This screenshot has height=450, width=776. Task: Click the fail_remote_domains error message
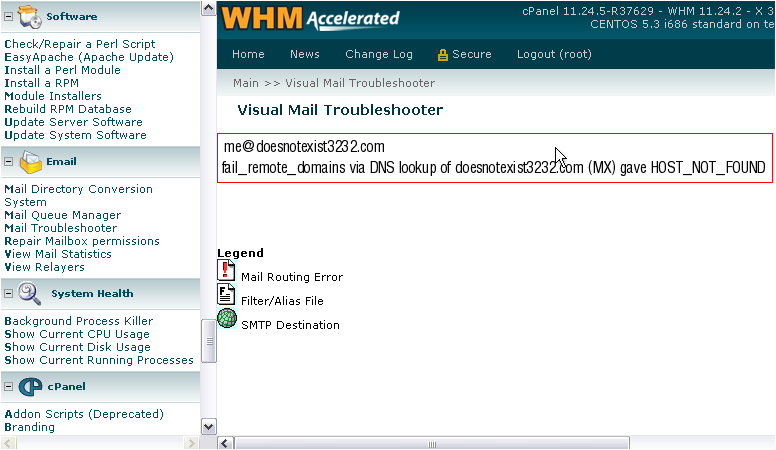[x=493, y=167]
